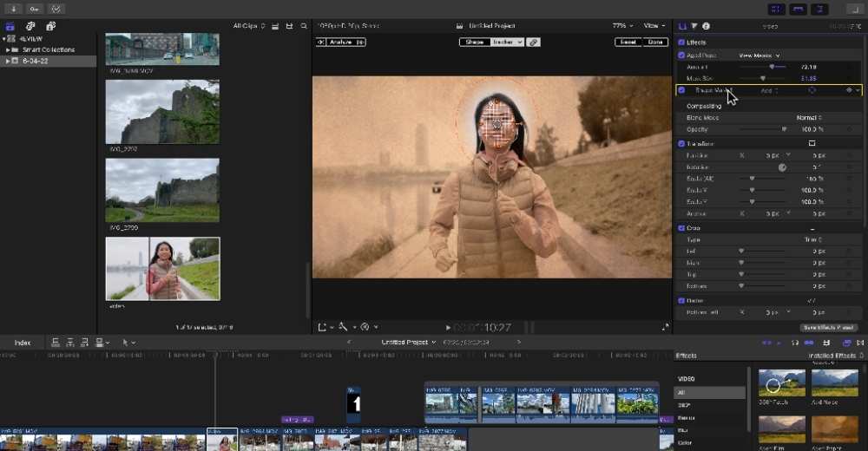Click the import media arrow icon

coord(14,9)
